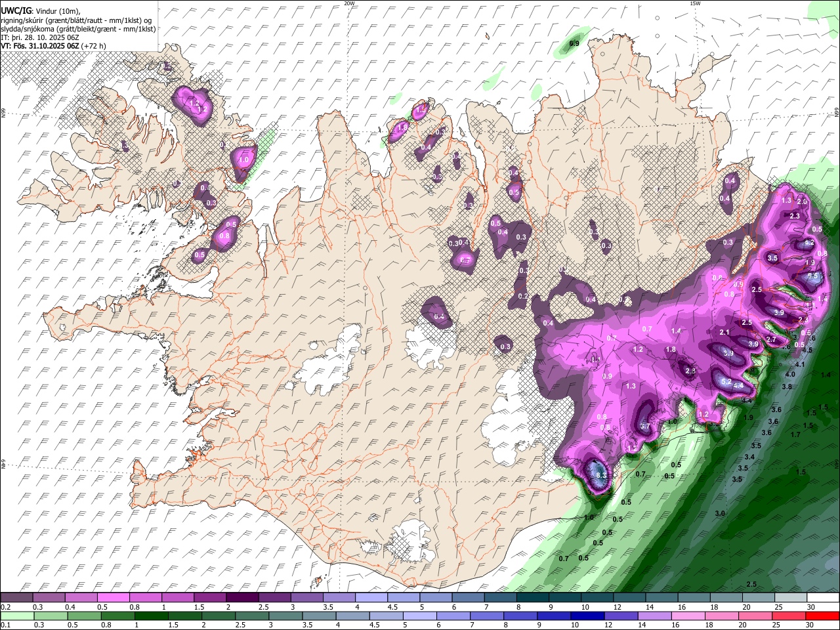Select the bright pink 0.5 swatch in the upper legend row
The height and width of the screenshot is (630, 840).
coord(113,597)
